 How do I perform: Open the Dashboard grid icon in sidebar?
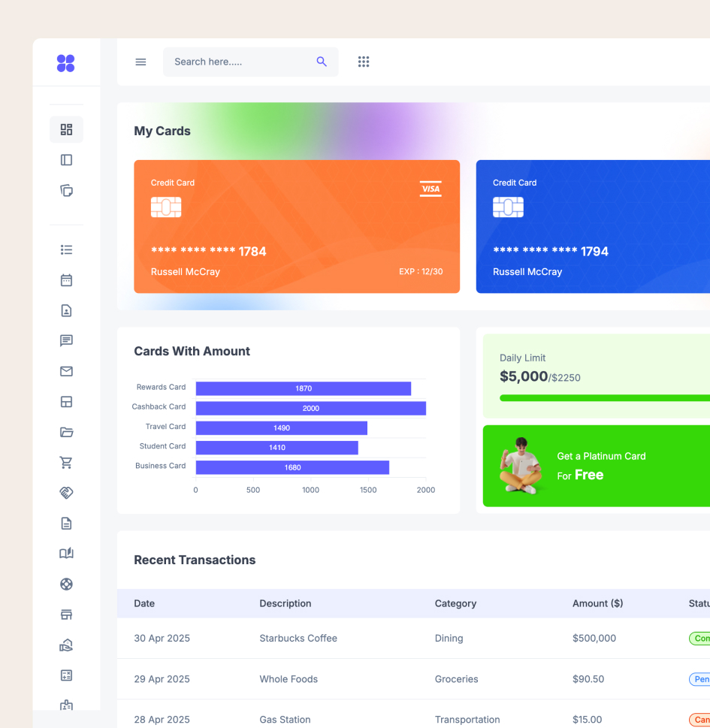pos(66,128)
